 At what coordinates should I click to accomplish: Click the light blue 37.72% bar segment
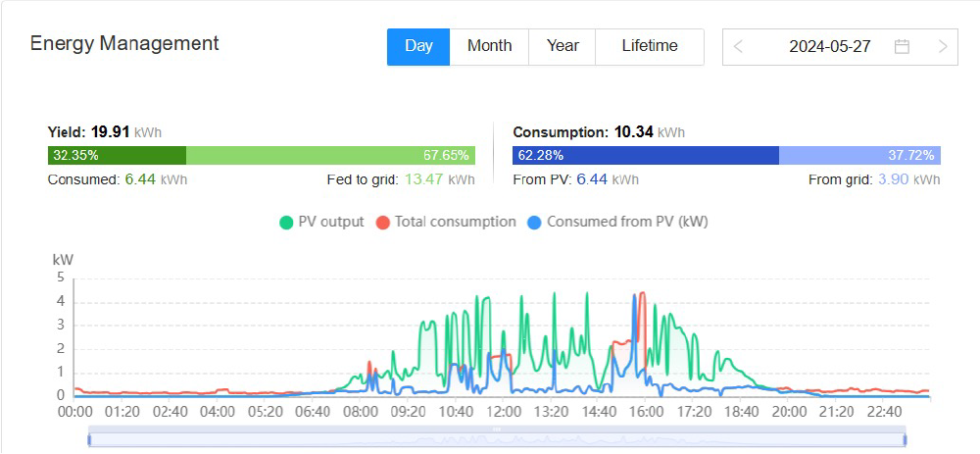pyautogui.click(x=859, y=155)
